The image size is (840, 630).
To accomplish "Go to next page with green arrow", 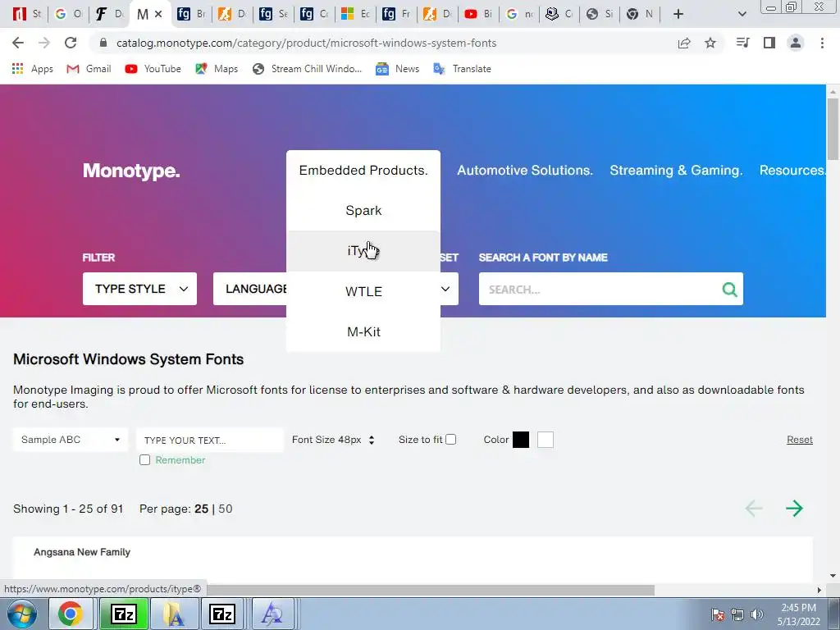I will pyautogui.click(x=794, y=509).
